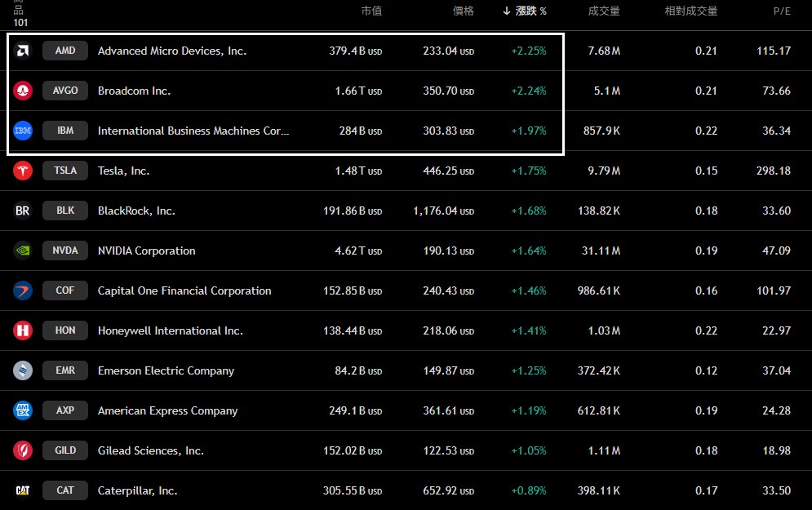This screenshot has width=812, height=510.
Task: Click the Capital One logo icon
Action: point(23,290)
